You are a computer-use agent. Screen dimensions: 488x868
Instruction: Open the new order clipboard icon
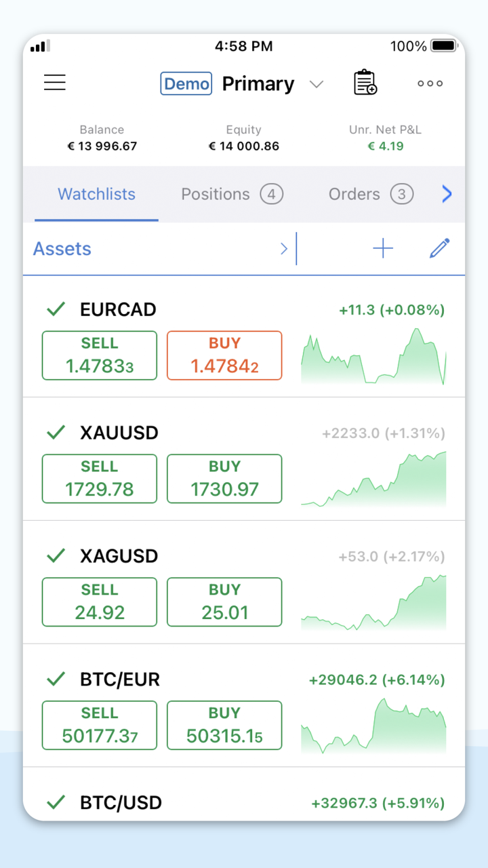[x=365, y=83]
